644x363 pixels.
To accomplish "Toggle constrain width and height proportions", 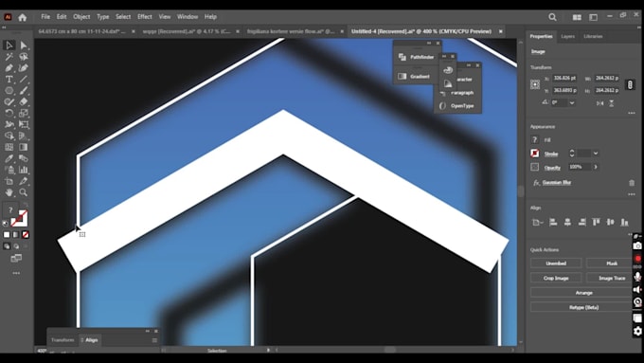I will pos(630,84).
